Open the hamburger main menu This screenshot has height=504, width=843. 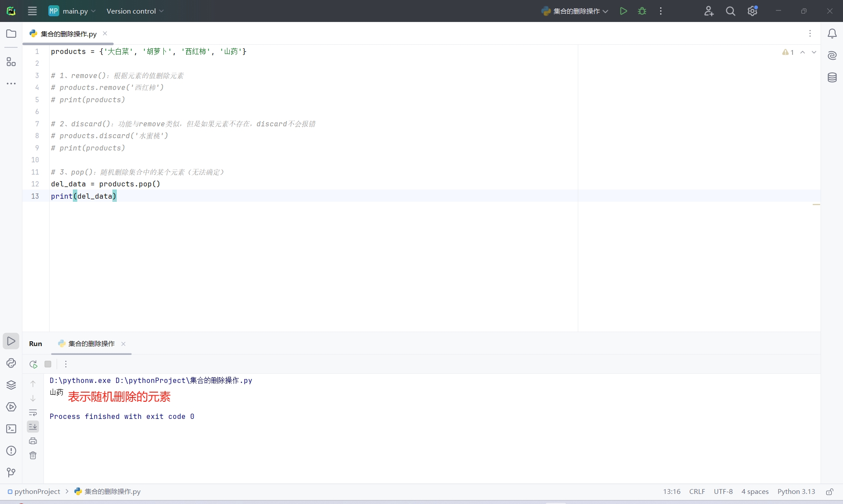[32, 11]
